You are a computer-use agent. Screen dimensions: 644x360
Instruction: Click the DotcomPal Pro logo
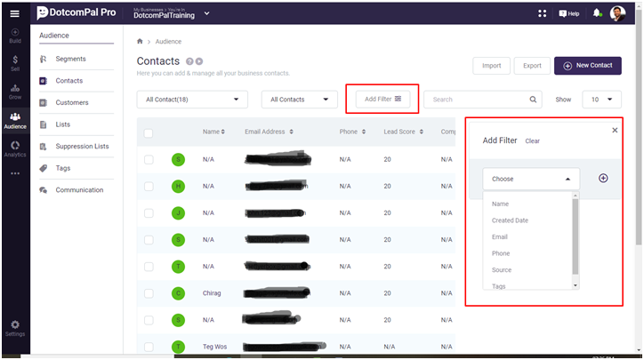pyautogui.click(x=76, y=12)
